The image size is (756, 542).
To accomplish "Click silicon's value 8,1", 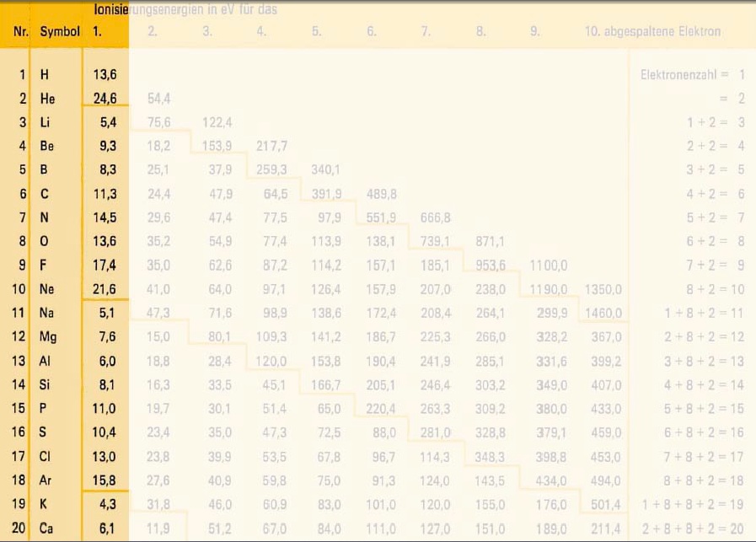I will [107, 385].
